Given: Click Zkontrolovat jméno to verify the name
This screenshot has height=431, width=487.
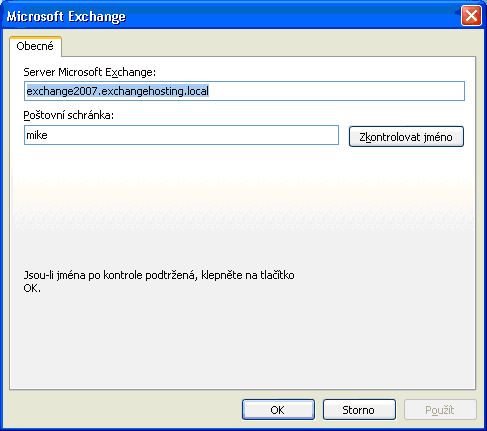Looking at the screenshot, I should pos(406,137).
